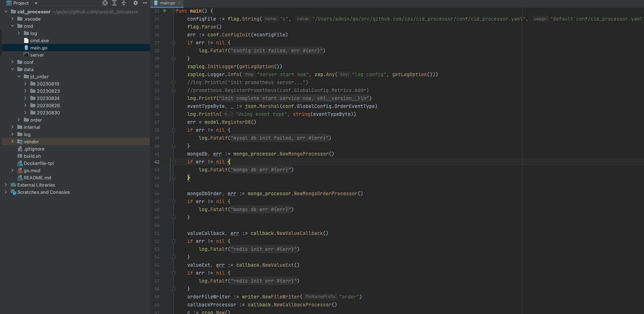Viewport: 644px width, 314px height.
Task: Expand the 20230819 folder
Action: pyautogui.click(x=25, y=84)
